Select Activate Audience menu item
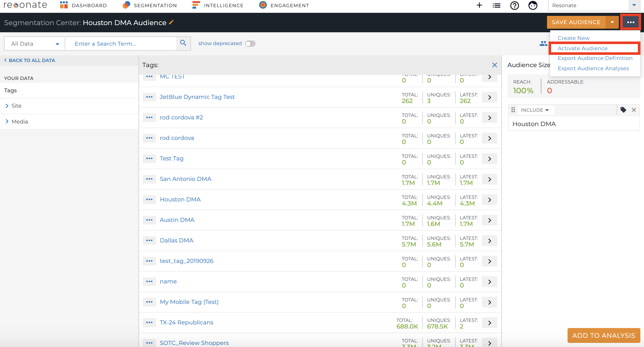 tap(582, 48)
